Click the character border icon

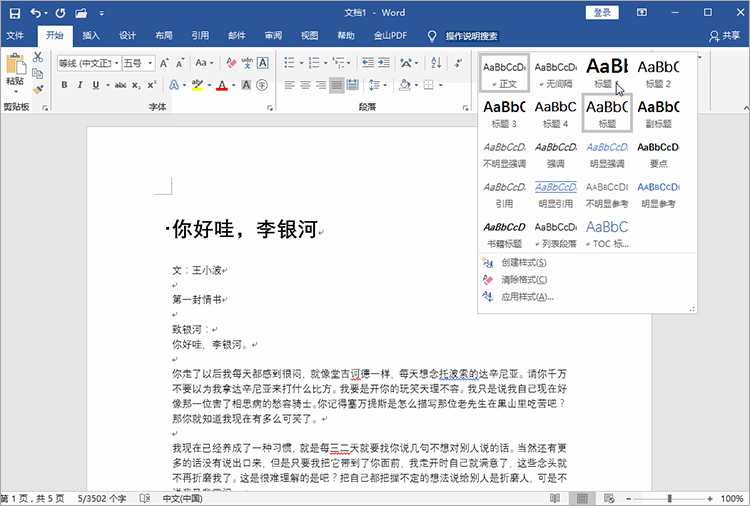coord(263,63)
